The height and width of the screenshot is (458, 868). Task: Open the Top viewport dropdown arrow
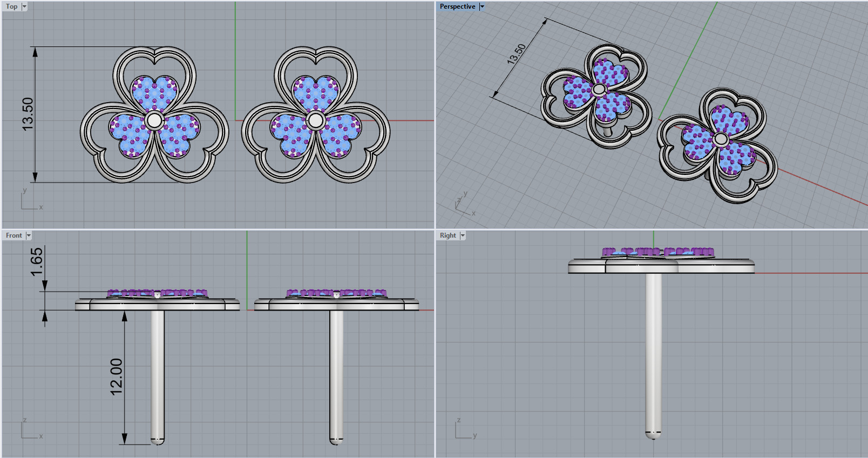(x=24, y=6)
